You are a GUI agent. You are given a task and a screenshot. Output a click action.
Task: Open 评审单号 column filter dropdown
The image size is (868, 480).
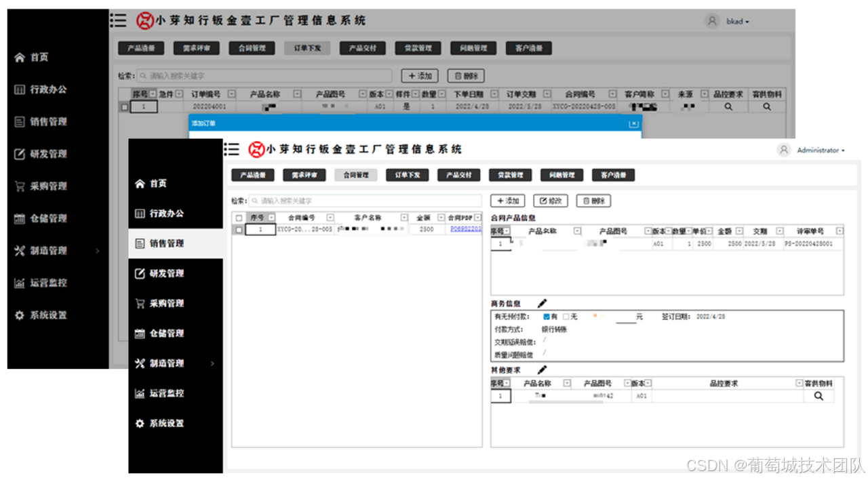point(840,231)
